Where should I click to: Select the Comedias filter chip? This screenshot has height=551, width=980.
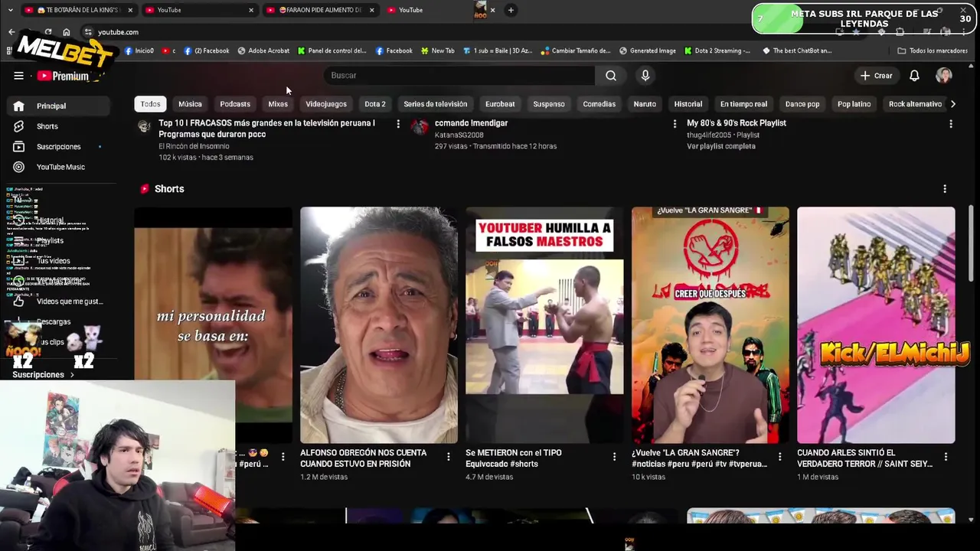tap(599, 104)
